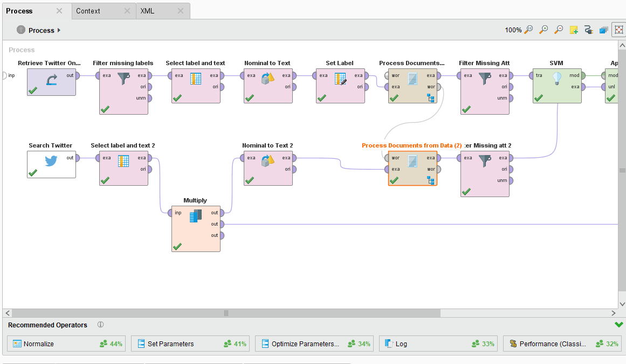Select the Select label and text 2 icon
The width and height of the screenshot is (626, 364).
point(123,161)
